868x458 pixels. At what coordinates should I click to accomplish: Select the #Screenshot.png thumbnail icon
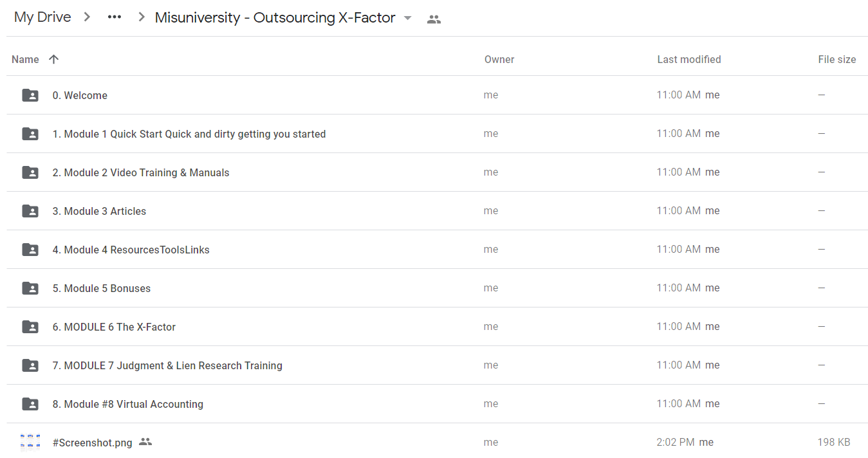point(30,443)
